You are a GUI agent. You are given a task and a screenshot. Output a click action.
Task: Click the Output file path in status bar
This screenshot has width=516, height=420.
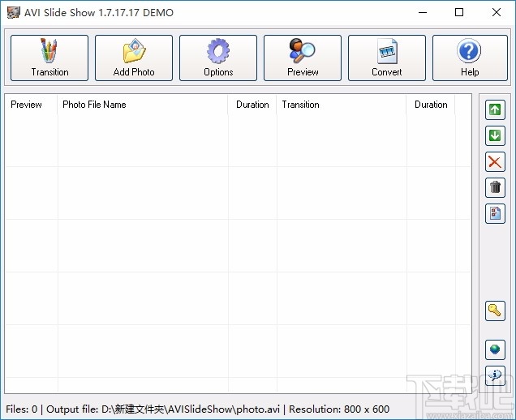(x=163, y=409)
